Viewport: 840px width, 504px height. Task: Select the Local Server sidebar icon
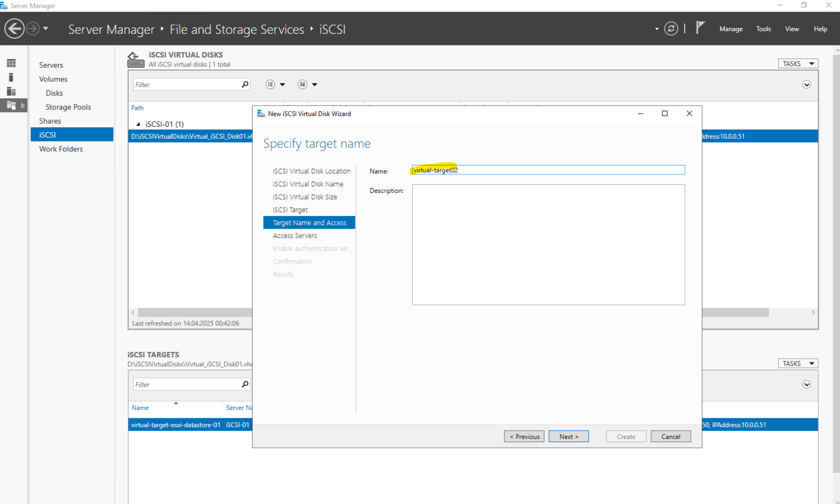click(x=11, y=77)
